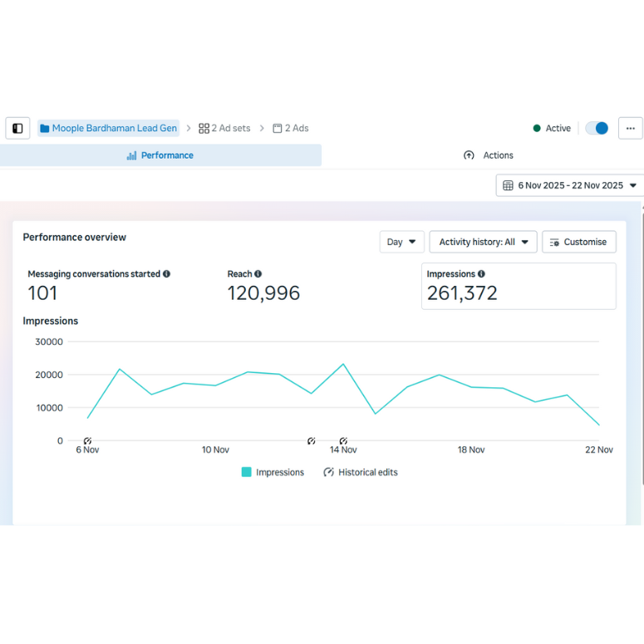This screenshot has height=644, width=644.
Task: Click Messaging conversations started info icon
Action: click(x=167, y=274)
